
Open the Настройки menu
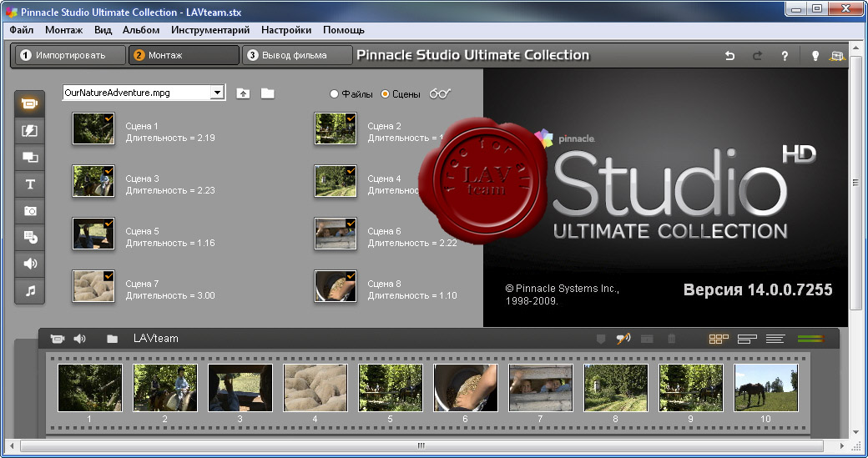pyautogui.click(x=286, y=30)
